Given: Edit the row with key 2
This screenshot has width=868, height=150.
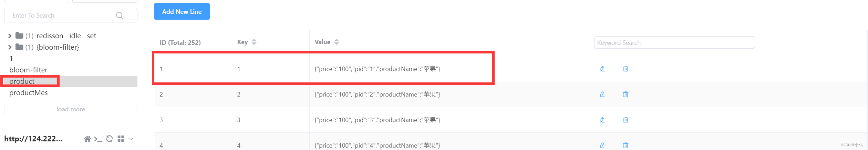Looking at the screenshot, I should point(602,94).
